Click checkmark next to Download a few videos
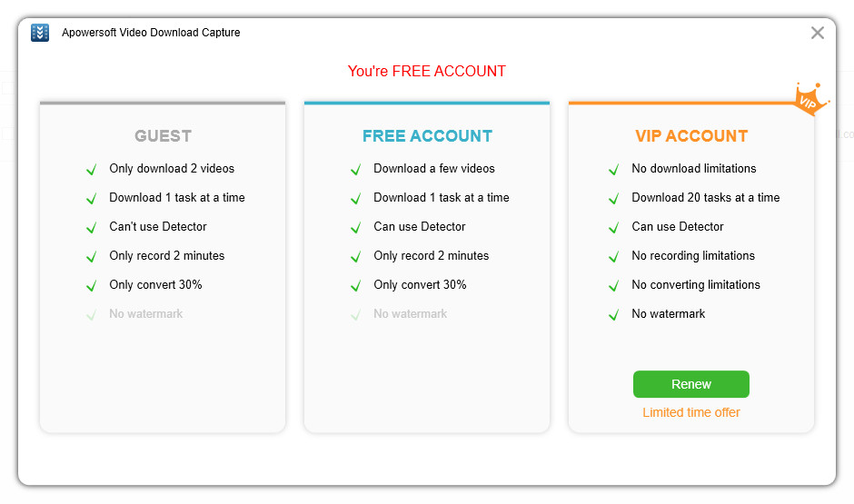 (355, 169)
